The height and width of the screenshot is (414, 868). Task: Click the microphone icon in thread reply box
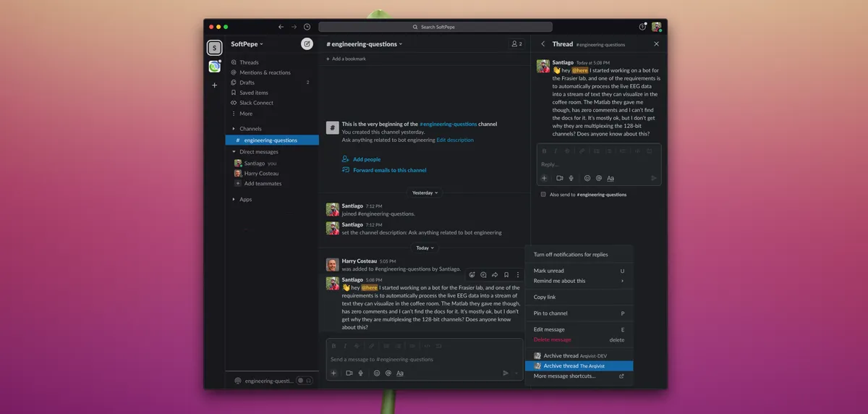[571, 178]
